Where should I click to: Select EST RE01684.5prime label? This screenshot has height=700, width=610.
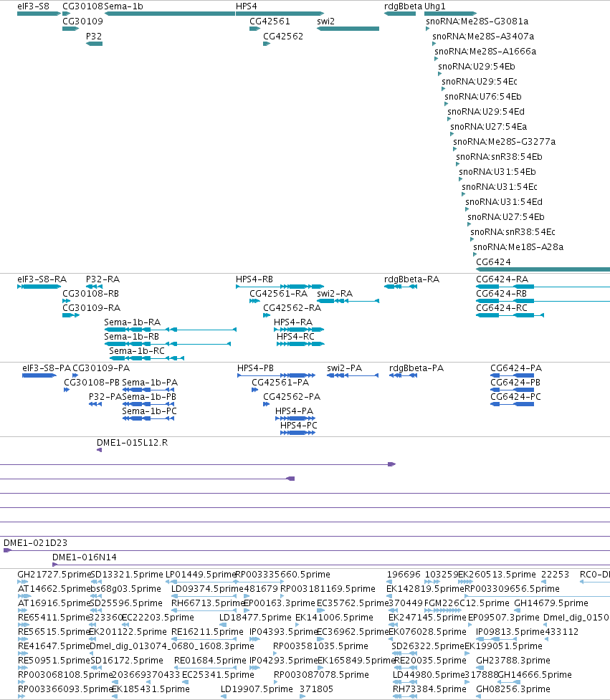pos(210,661)
